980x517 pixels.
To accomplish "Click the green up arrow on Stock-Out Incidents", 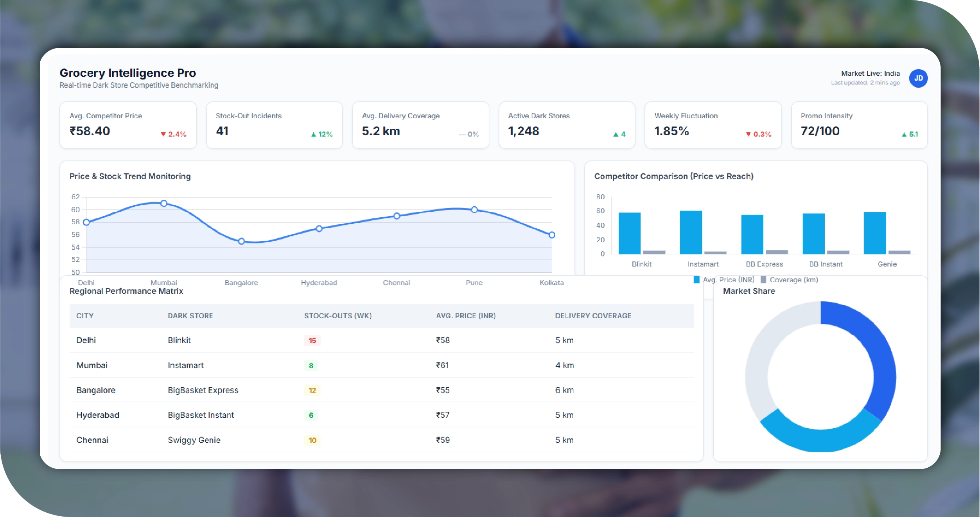I will click(313, 134).
